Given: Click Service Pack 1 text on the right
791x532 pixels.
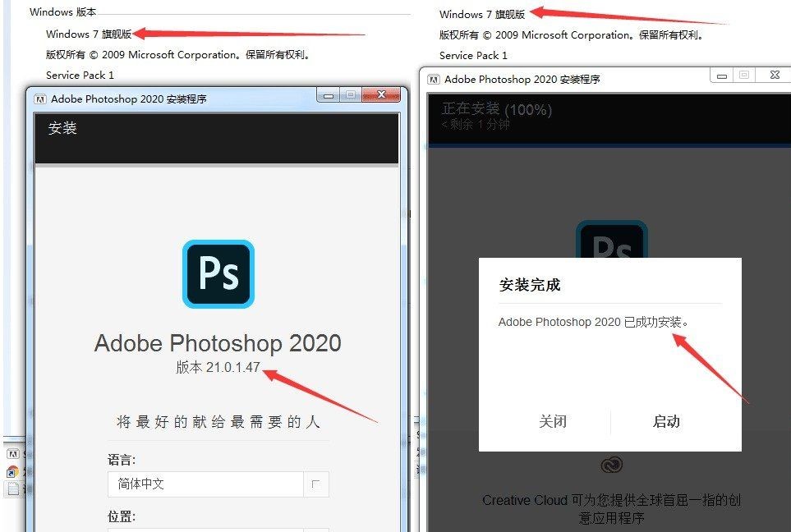Looking at the screenshot, I should (x=473, y=56).
